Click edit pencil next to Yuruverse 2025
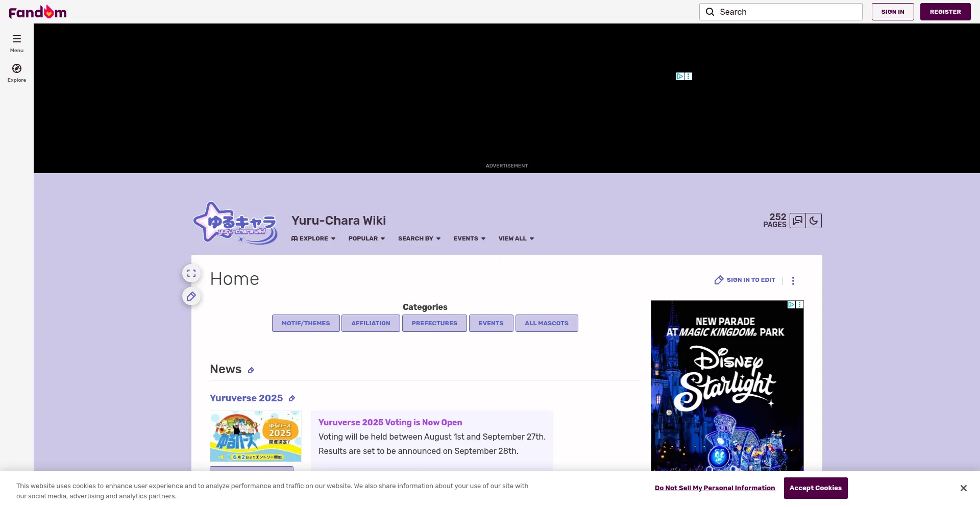980x507 pixels. coord(292,399)
